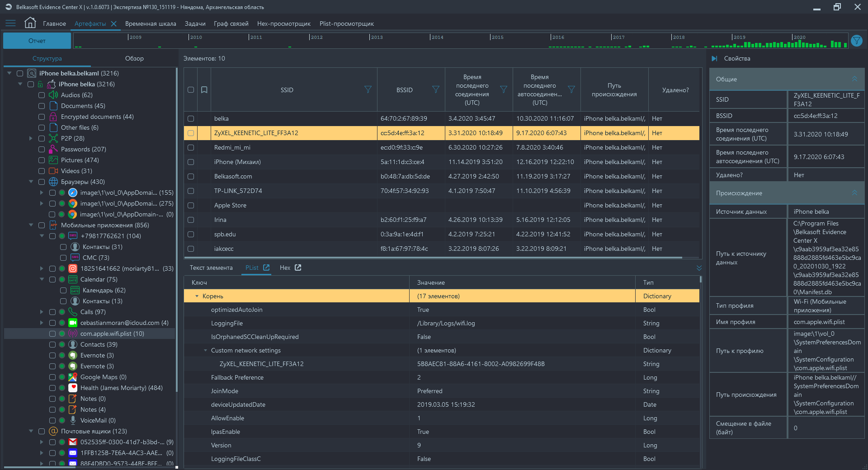This screenshot has height=470, width=868.
Task: Click the table horizontal scrollbar
Action: coord(433,258)
